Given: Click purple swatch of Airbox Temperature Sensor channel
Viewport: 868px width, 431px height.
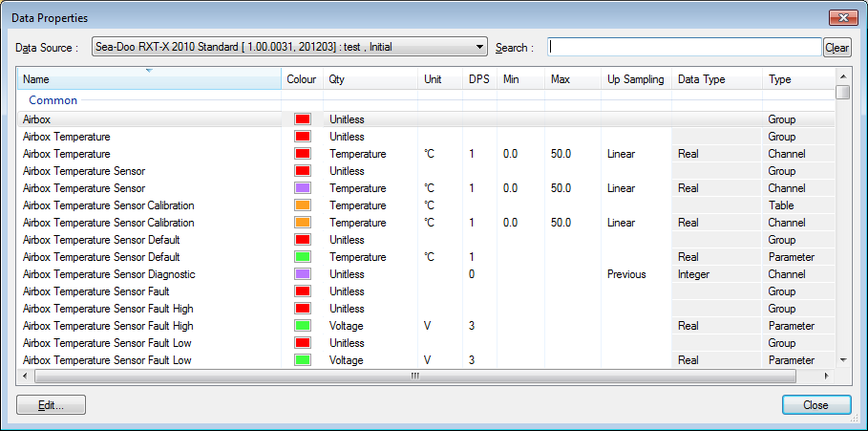Looking at the screenshot, I should pos(303,188).
